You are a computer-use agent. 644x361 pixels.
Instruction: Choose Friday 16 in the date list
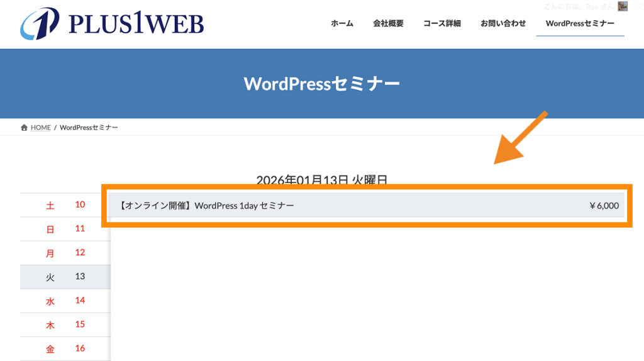(x=65, y=348)
